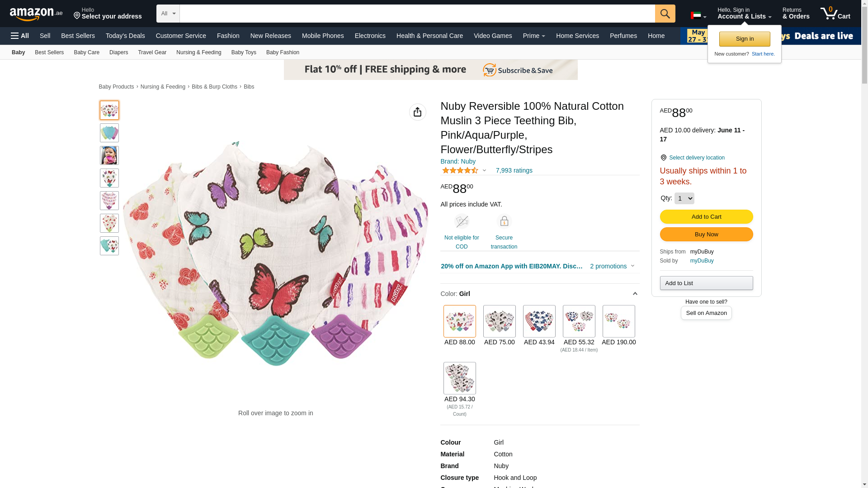Choose the AED 190.00 color option
Viewport: 868px width, 488px height.
tap(618, 321)
